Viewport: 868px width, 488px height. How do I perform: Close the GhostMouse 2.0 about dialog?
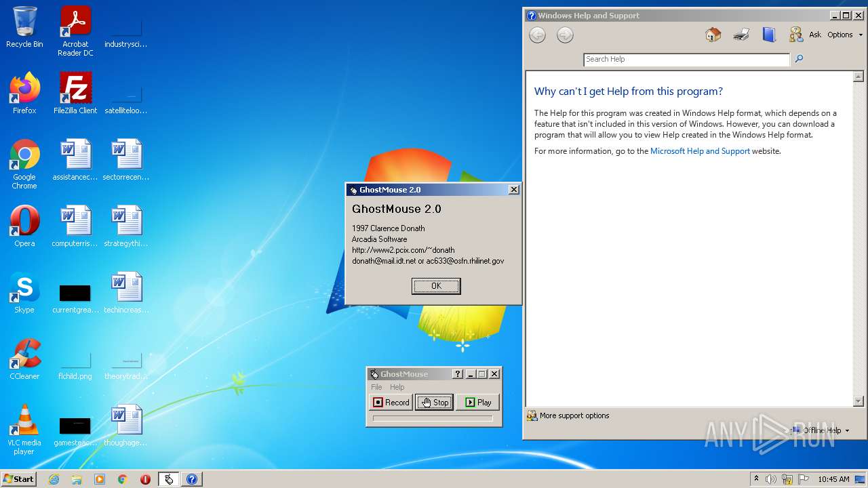click(514, 190)
